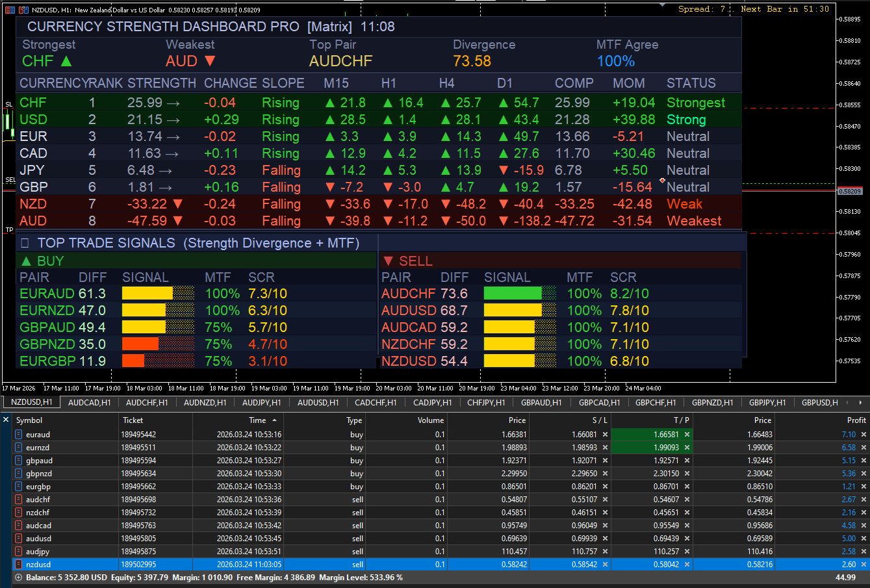870x588 pixels.
Task: Click the nzdusd sell position icon
Action: pyautogui.click(x=19, y=565)
